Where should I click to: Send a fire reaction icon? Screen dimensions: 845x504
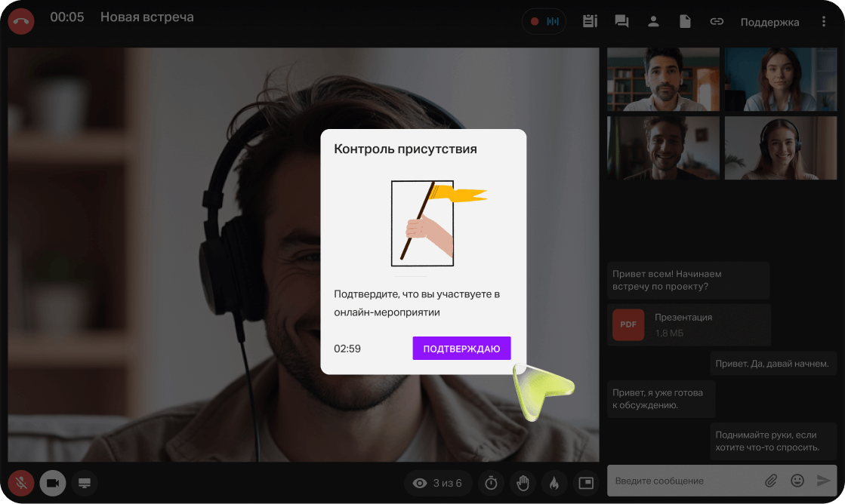pyautogui.click(x=554, y=483)
